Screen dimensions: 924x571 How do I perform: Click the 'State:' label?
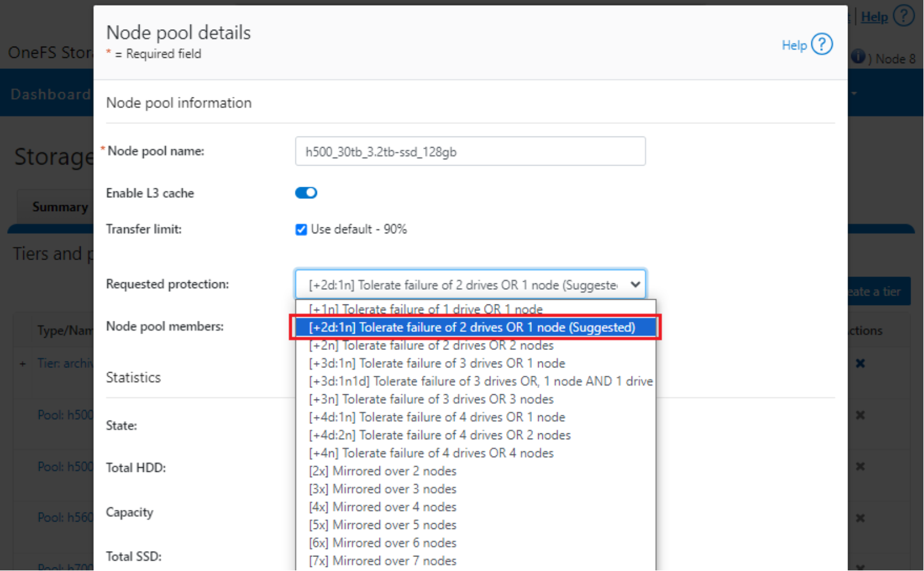(x=121, y=426)
